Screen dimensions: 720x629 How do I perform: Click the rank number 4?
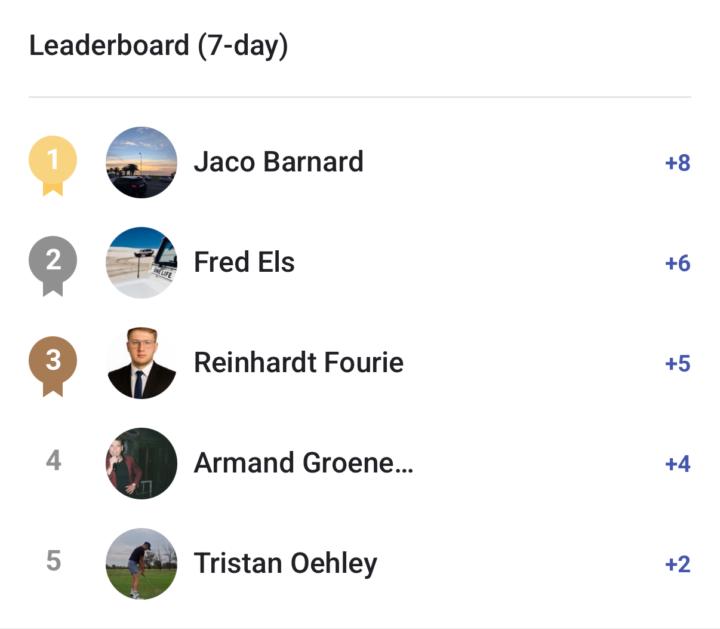coord(54,461)
